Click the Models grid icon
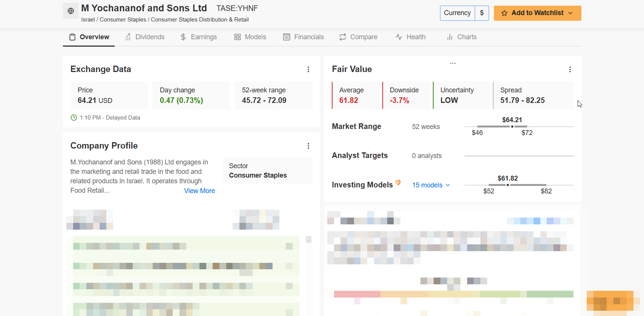The image size is (644, 316). coord(238,37)
